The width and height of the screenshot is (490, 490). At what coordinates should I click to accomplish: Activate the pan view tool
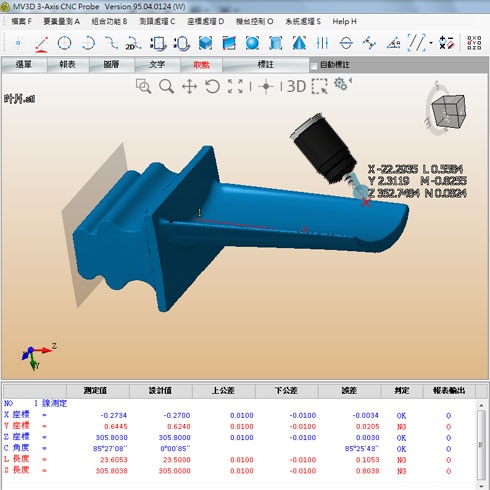click(189, 87)
